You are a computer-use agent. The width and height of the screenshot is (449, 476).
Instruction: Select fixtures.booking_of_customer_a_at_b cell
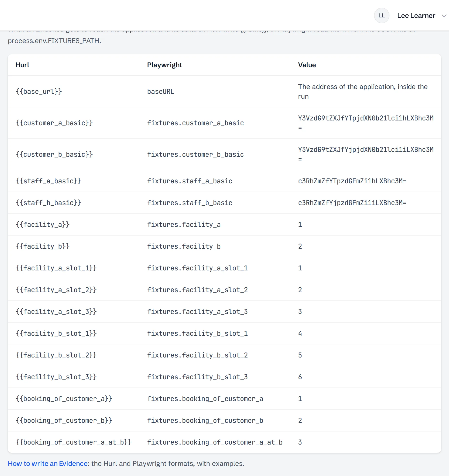(215, 442)
